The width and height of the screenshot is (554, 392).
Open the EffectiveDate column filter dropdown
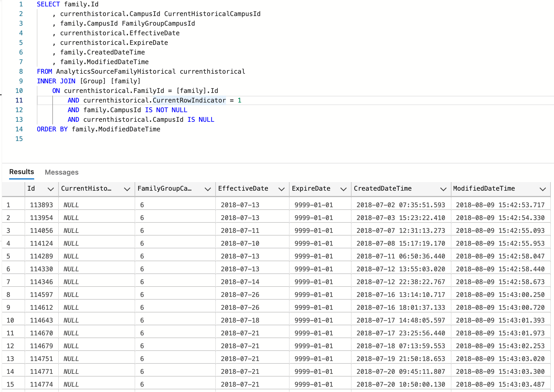click(282, 189)
